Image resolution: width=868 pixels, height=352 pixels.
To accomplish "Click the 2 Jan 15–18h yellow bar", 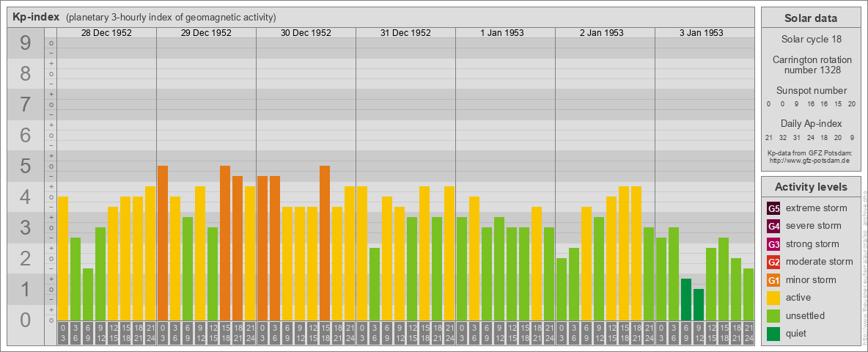I will [623, 254].
